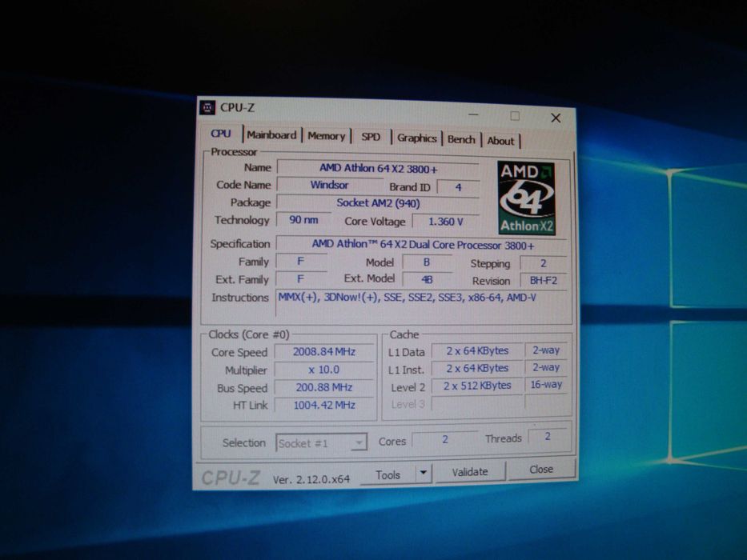Go to the Graphics tab
The image size is (747, 560).
417,138
